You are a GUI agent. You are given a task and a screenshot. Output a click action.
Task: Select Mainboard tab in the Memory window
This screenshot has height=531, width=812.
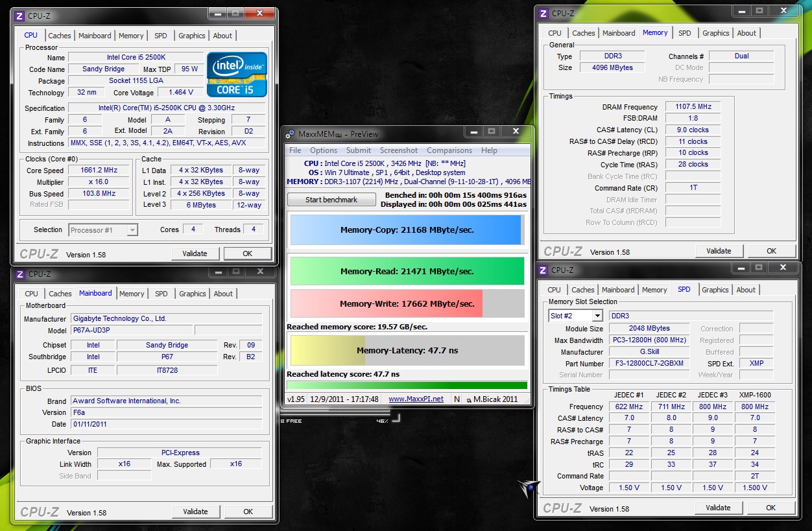(x=619, y=33)
